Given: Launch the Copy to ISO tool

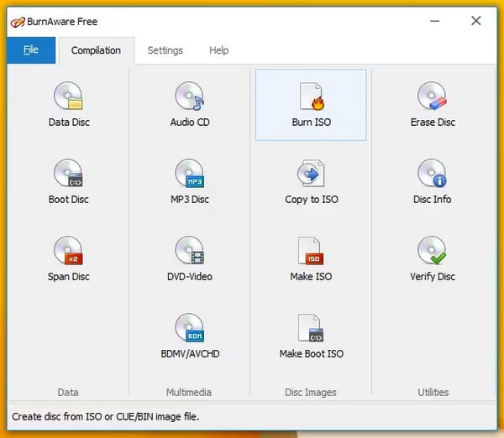Looking at the screenshot, I should point(311,181).
